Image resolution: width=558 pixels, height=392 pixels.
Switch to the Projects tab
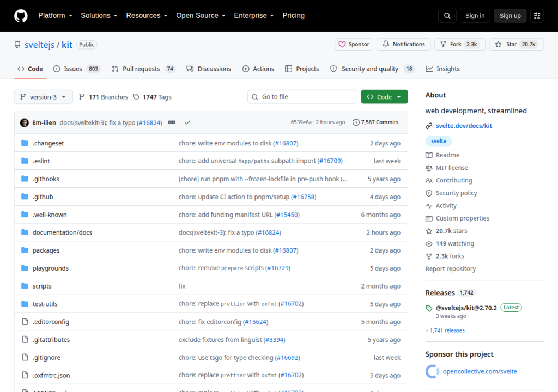point(302,69)
